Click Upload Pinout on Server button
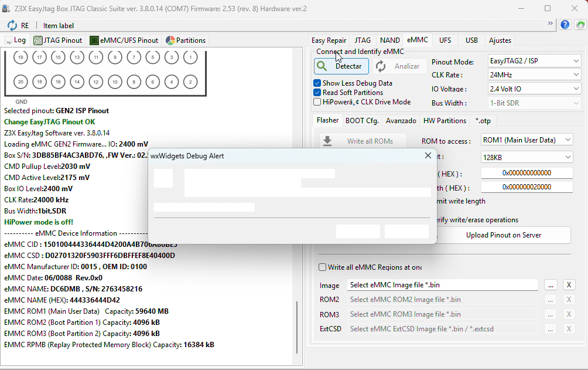The width and height of the screenshot is (588, 370). [x=503, y=235]
